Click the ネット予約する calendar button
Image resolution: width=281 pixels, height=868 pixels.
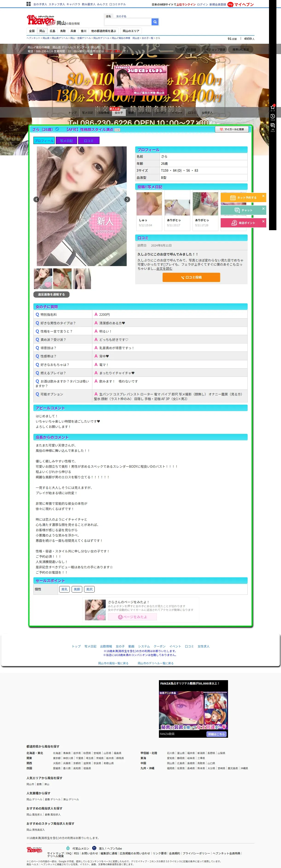pyautogui.click(x=243, y=198)
